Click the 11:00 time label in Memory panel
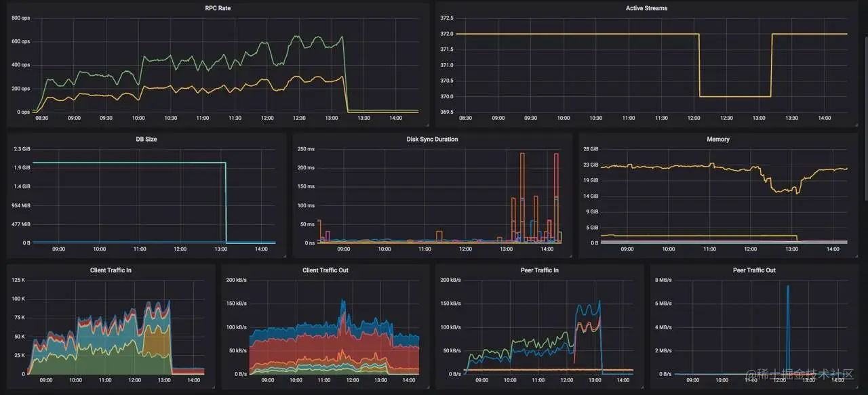The image size is (868, 395). [709, 249]
